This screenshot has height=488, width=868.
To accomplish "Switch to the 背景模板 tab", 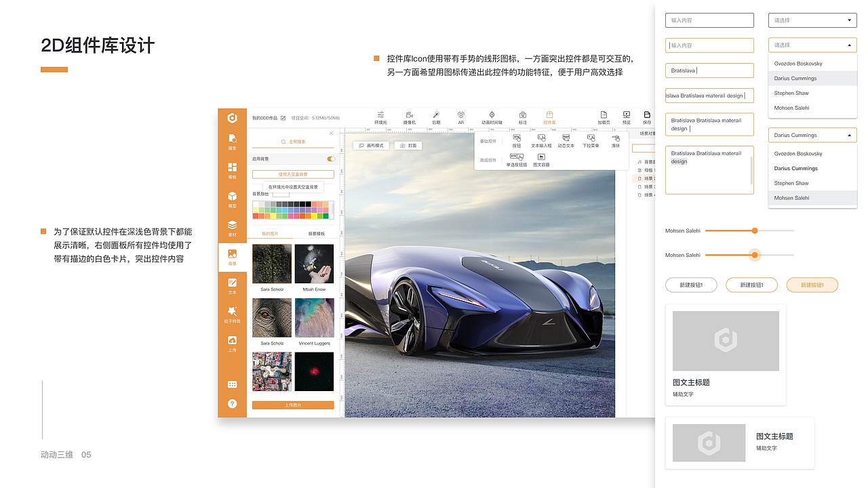I will [x=317, y=233].
